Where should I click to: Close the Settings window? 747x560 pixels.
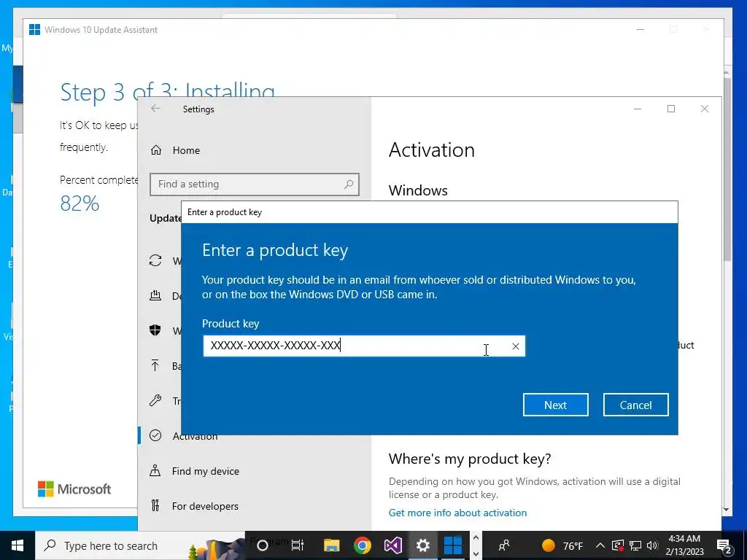pyautogui.click(x=705, y=109)
